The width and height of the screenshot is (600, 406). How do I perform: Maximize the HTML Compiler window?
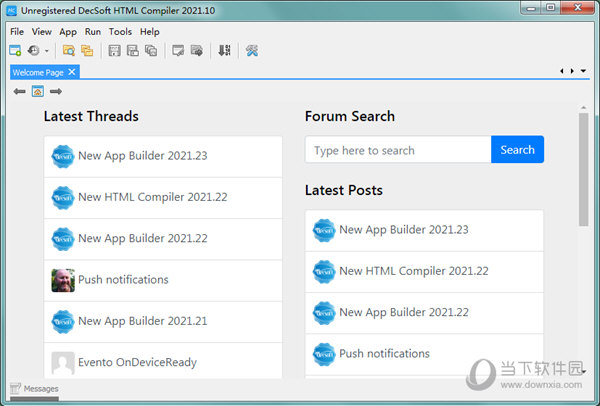[x=550, y=8]
